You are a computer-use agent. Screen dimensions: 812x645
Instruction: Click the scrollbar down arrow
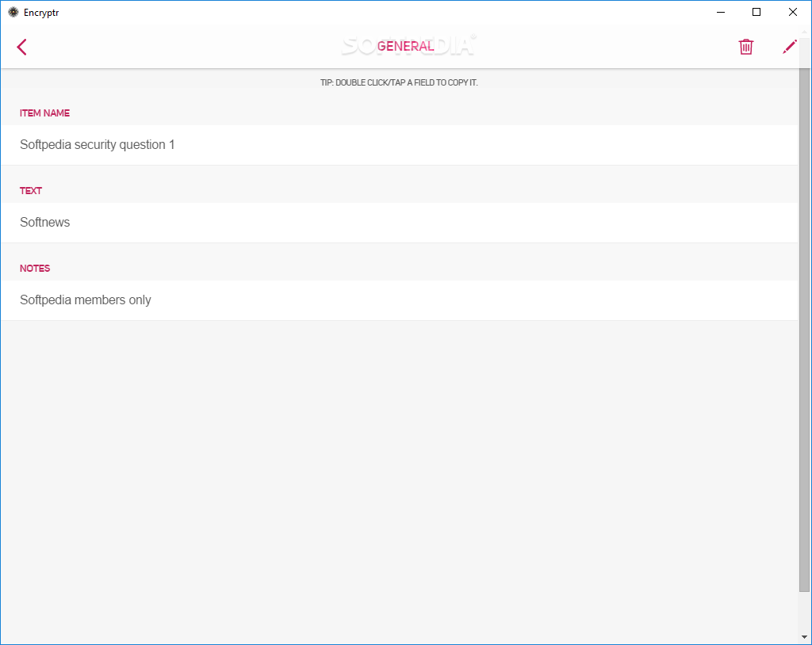point(804,637)
